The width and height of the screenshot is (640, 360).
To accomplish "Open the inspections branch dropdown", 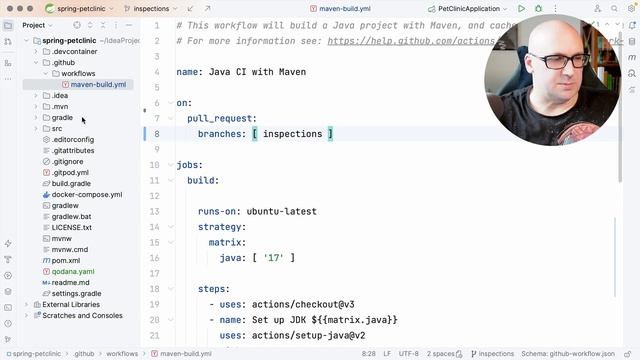I will [x=151, y=9].
